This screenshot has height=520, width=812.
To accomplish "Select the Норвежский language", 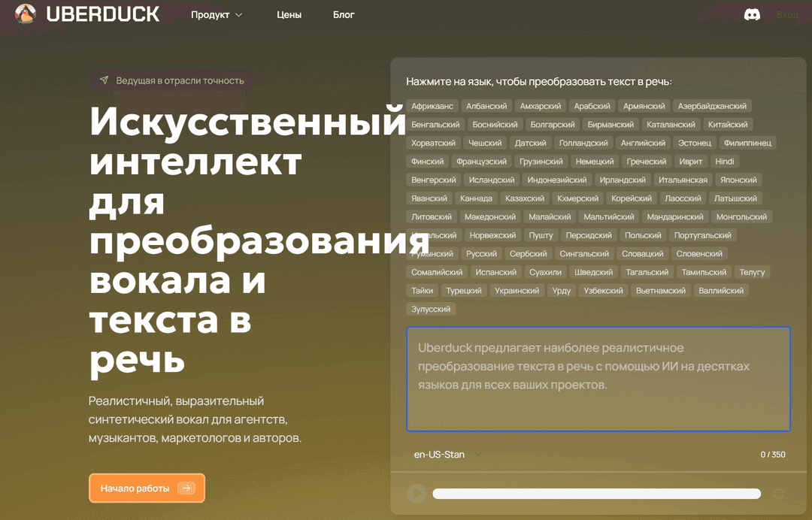I will (492, 235).
